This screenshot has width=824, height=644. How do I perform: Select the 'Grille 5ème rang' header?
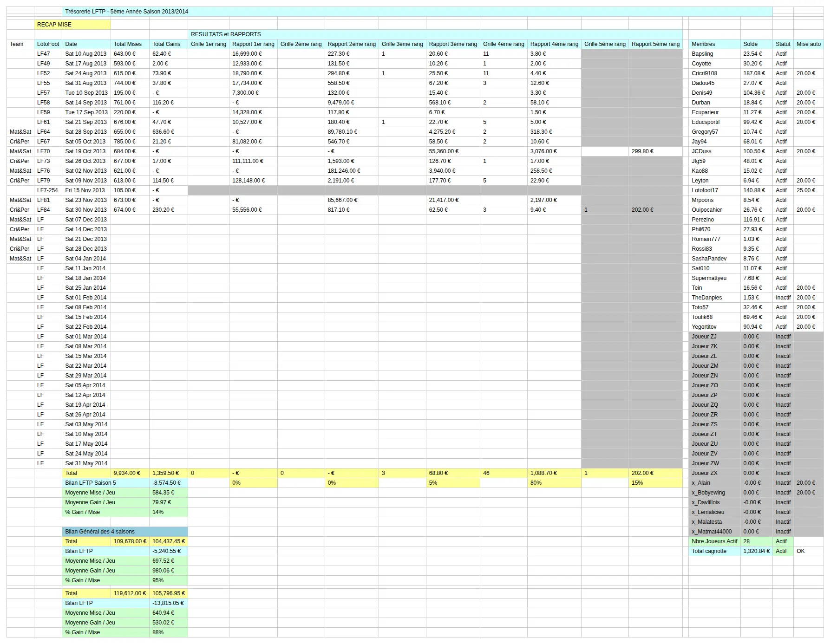click(x=605, y=44)
